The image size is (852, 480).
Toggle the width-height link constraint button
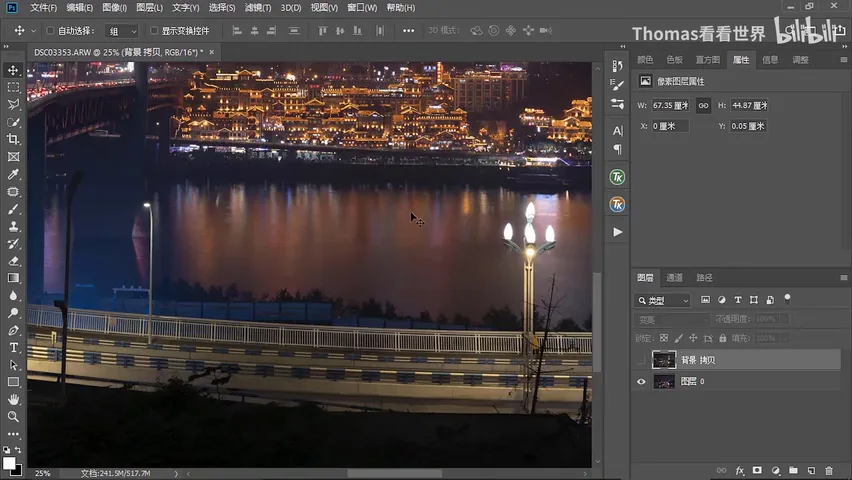[x=704, y=105]
